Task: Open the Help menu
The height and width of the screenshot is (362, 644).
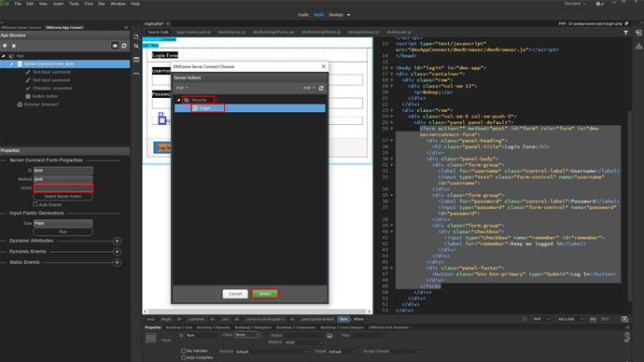Action: [x=135, y=4]
